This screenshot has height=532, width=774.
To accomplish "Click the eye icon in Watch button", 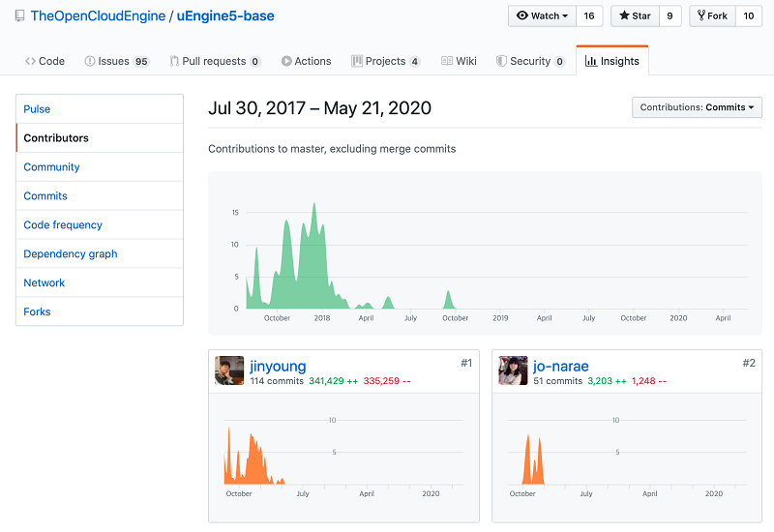I will [522, 15].
